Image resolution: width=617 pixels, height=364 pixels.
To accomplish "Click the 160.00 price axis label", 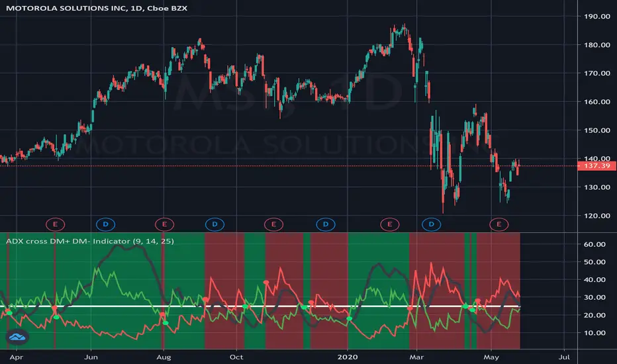I will (x=597, y=101).
